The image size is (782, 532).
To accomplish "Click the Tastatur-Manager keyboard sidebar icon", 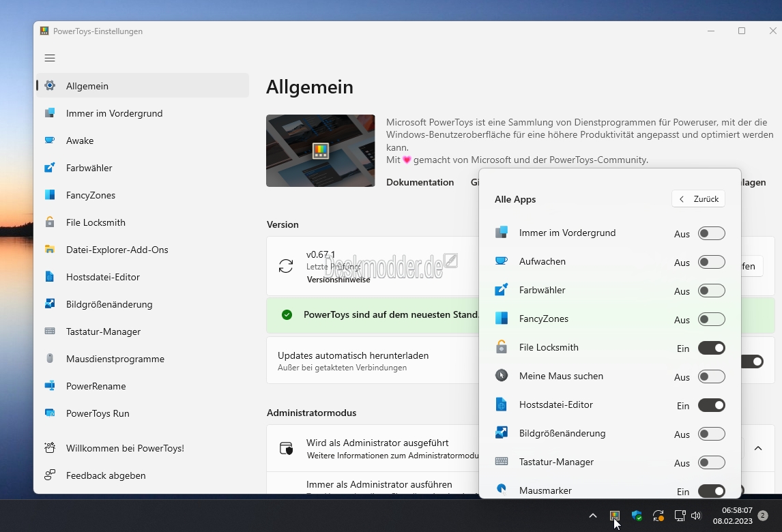I will pos(50,331).
